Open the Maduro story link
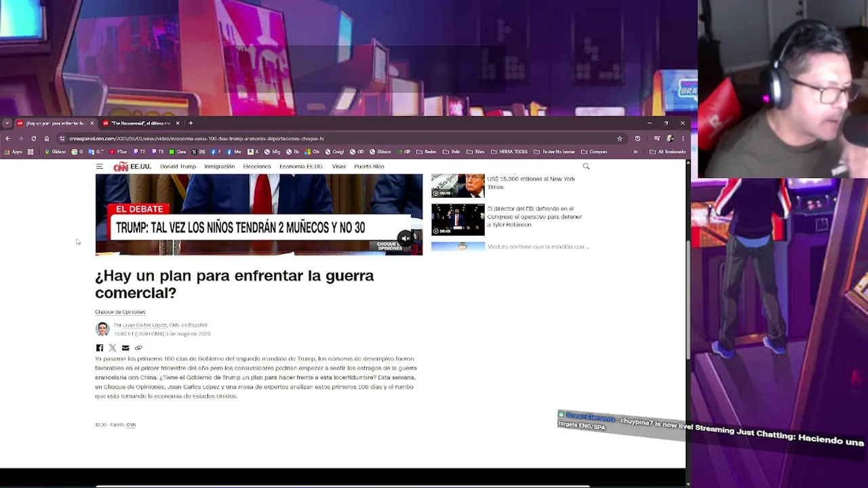The width and height of the screenshot is (868, 488). pos(537,247)
